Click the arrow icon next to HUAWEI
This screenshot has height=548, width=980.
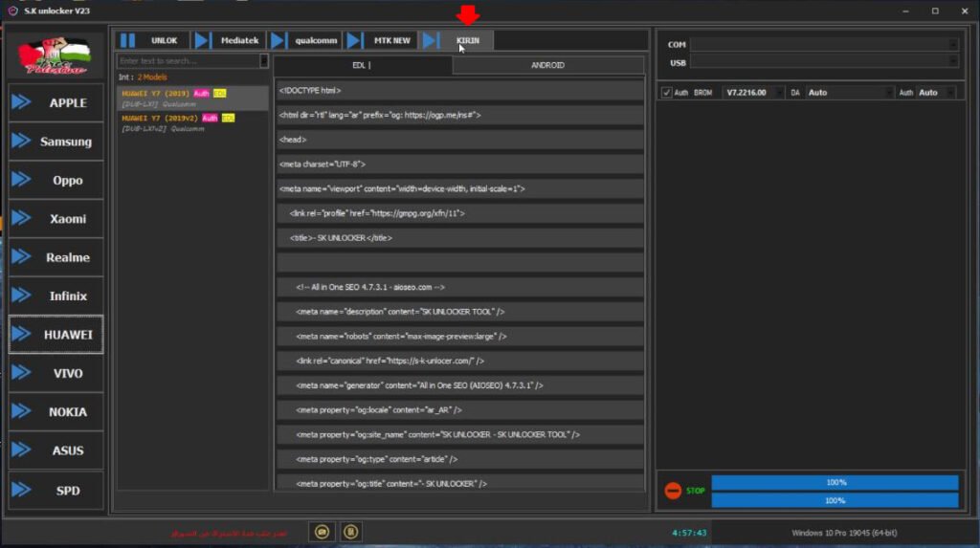pos(21,335)
